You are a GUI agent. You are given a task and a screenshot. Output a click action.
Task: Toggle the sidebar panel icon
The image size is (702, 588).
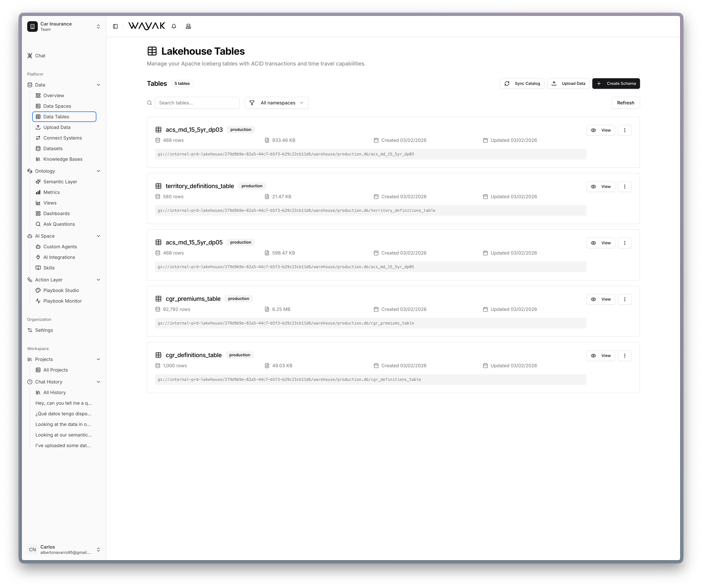[115, 26]
